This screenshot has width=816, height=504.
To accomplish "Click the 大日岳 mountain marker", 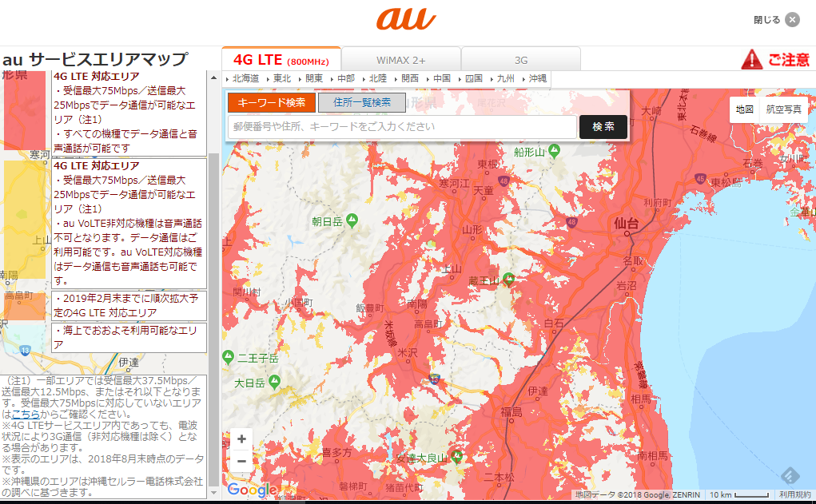I will tap(274, 382).
